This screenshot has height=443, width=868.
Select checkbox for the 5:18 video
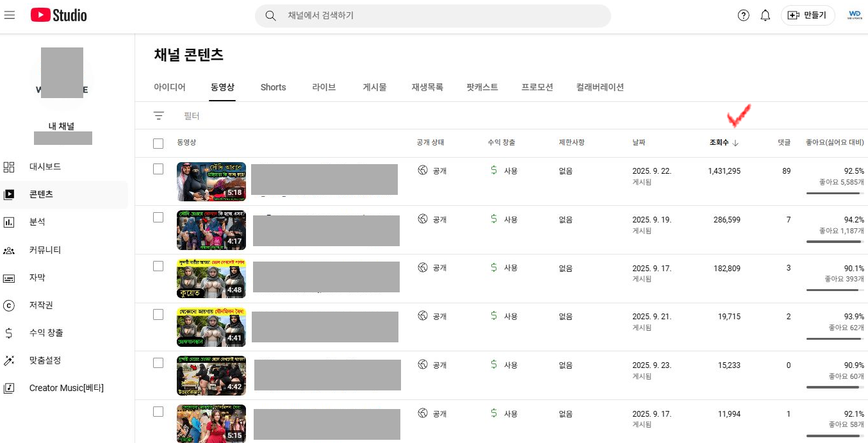click(158, 169)
